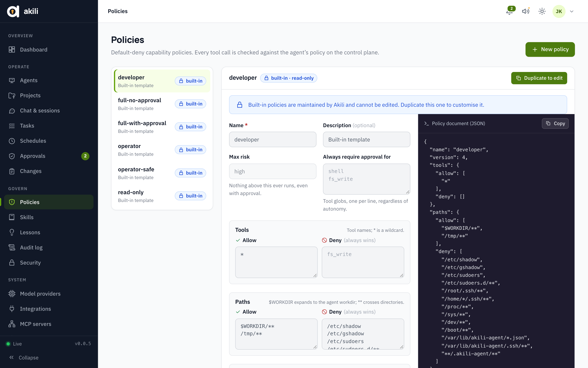Open Security settings
Image resolution: width=588 pixels, height=368 pixels.
[49, 263]
